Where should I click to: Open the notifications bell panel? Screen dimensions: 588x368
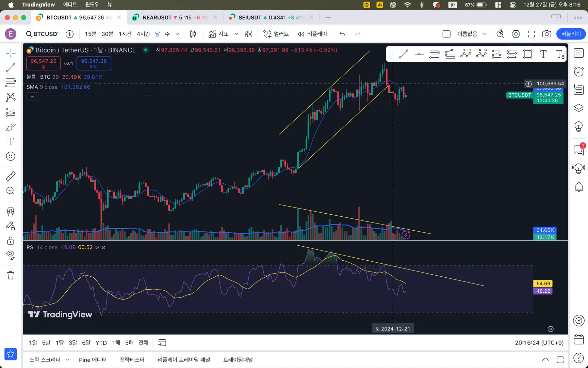click(579, 187)
